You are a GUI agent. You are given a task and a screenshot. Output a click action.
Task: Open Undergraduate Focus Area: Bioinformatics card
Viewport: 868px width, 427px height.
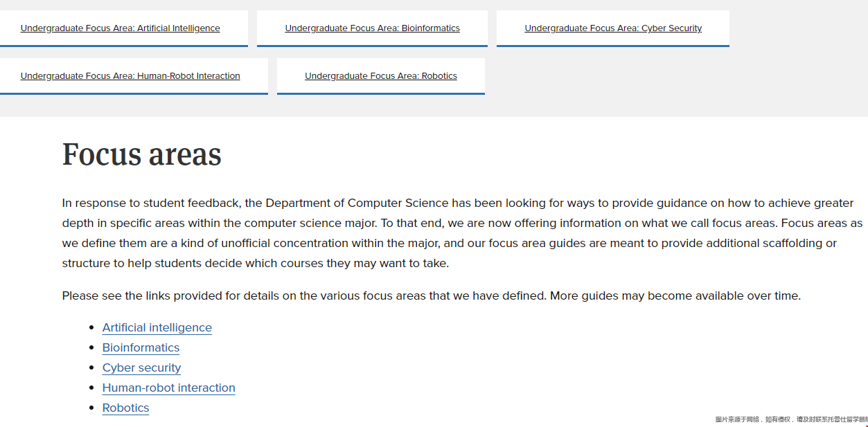(372, 28)
